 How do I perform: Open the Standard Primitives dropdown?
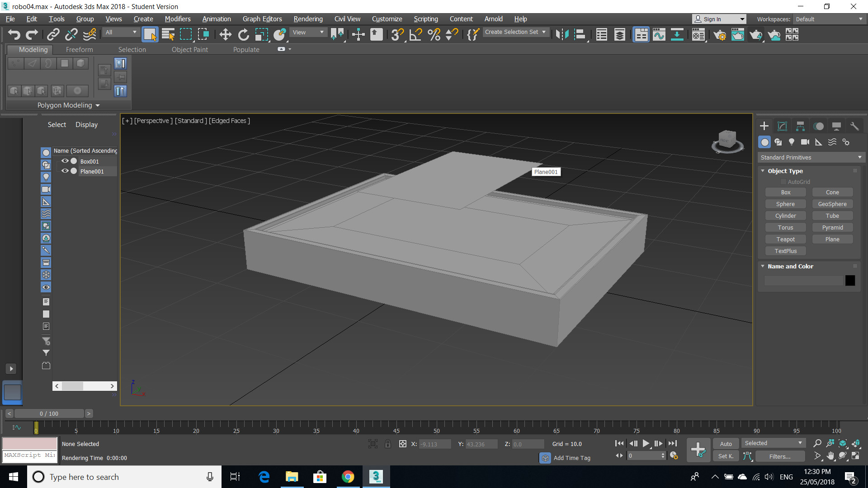tap(811, 157)
